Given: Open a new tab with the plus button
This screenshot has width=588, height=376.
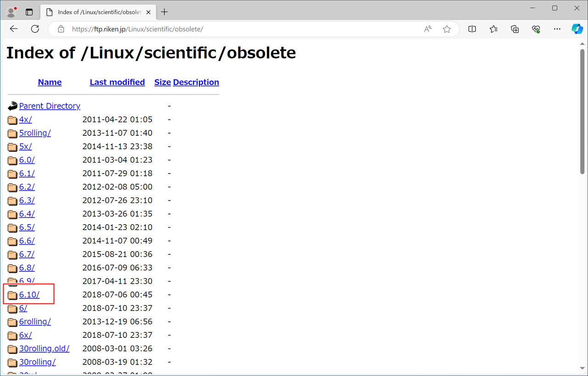Looking at the screenshot, I should (164, 12).
